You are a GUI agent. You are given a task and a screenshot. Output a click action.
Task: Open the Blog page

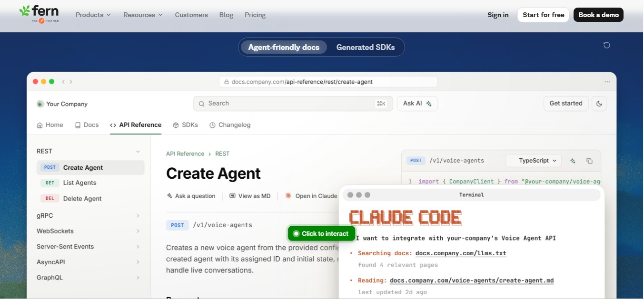[x=226, y=15]
